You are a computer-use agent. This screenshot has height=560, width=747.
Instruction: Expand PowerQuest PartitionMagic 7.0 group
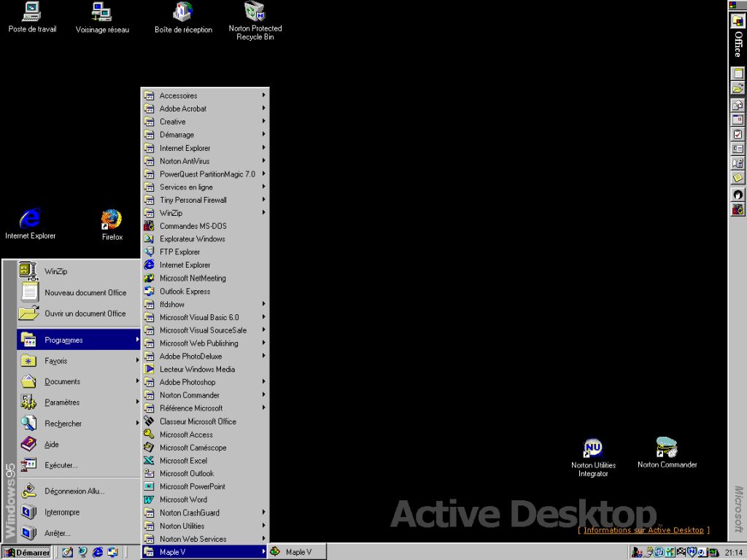[x=205, y=174]
